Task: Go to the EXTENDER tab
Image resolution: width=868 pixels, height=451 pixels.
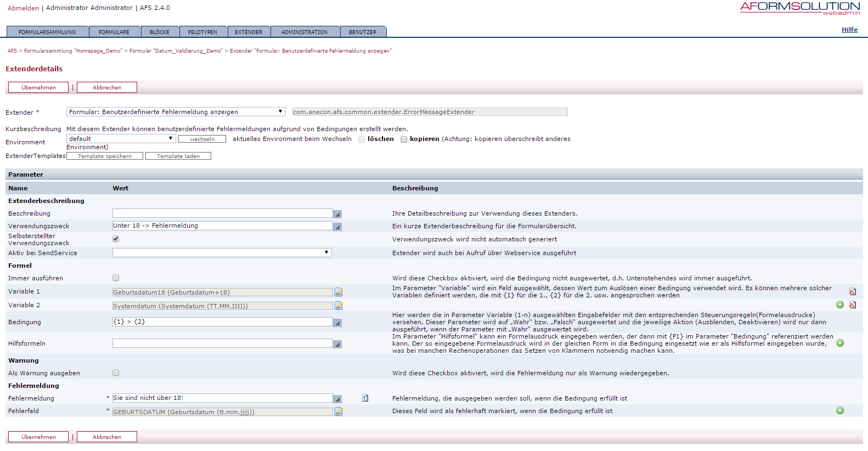Action: pyautogui.click(x=249, y=32)
